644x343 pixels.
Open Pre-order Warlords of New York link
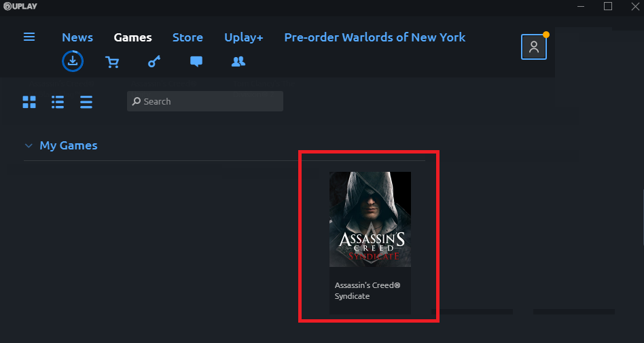tap(374, 37)
